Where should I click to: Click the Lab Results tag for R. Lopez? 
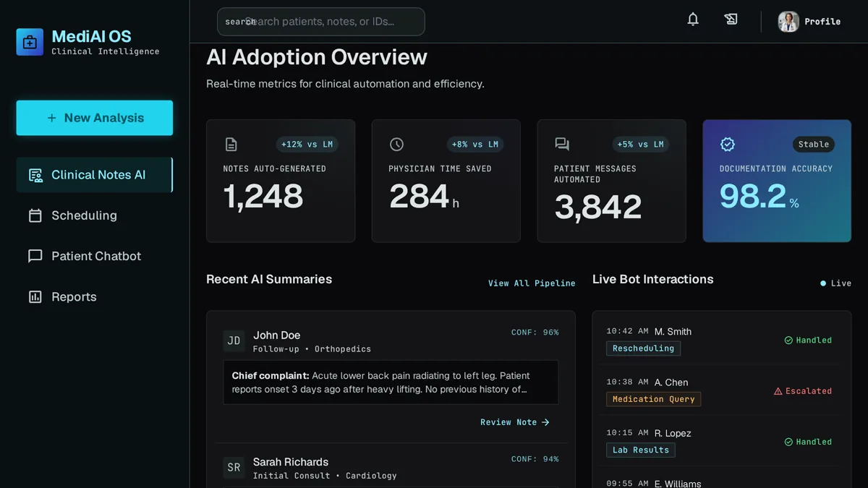[x=641, y=450]
